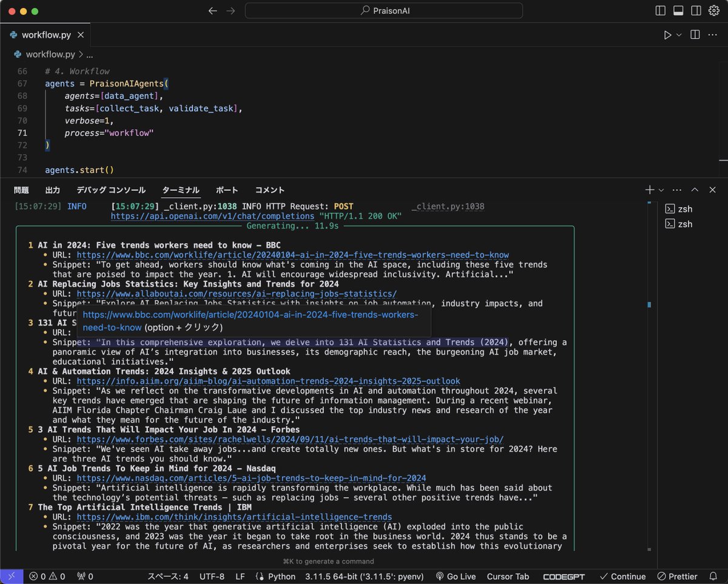Open the terminal panel more actions menu
The height and width of the screenshot is (584, 728).
[677, 190]
